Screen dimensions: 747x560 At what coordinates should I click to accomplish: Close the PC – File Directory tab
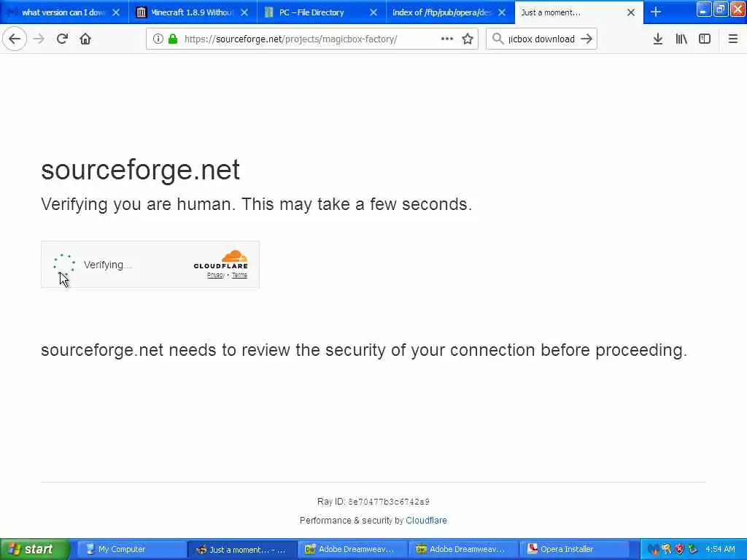pyautogui.click(x=373, y=12)
